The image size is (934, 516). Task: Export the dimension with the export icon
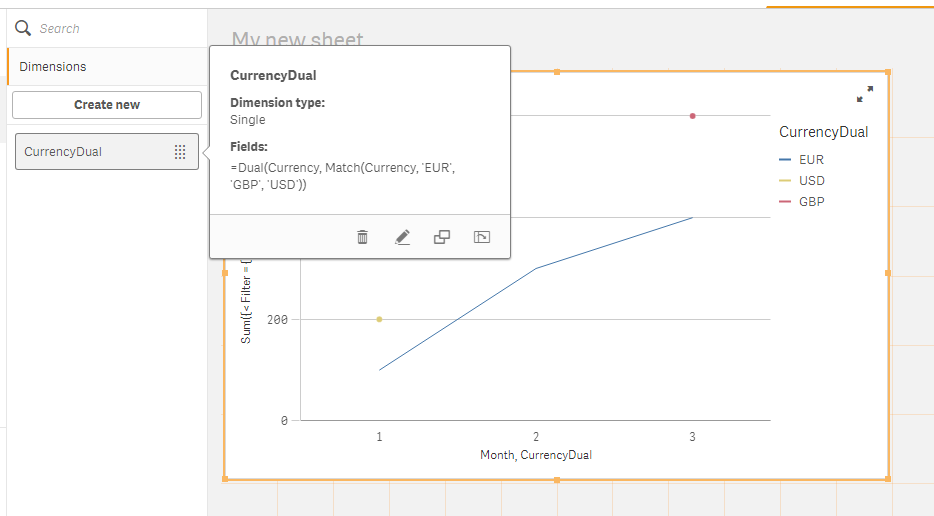tap(482, 237)
